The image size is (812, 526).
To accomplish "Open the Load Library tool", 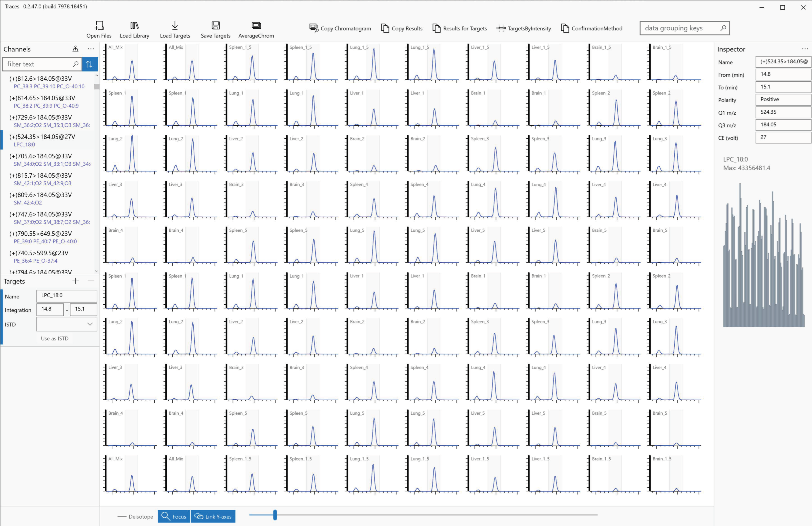I will click(134, 26).
